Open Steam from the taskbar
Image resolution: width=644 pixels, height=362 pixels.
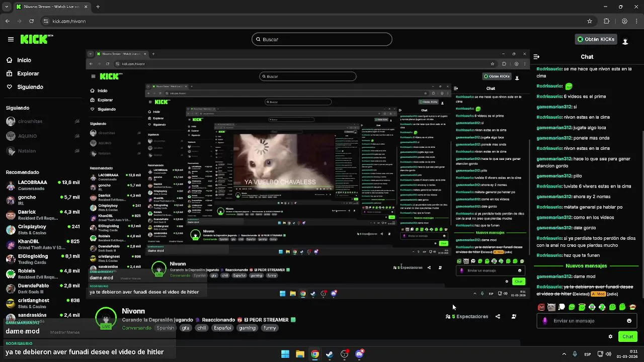(x=330, y=354)
